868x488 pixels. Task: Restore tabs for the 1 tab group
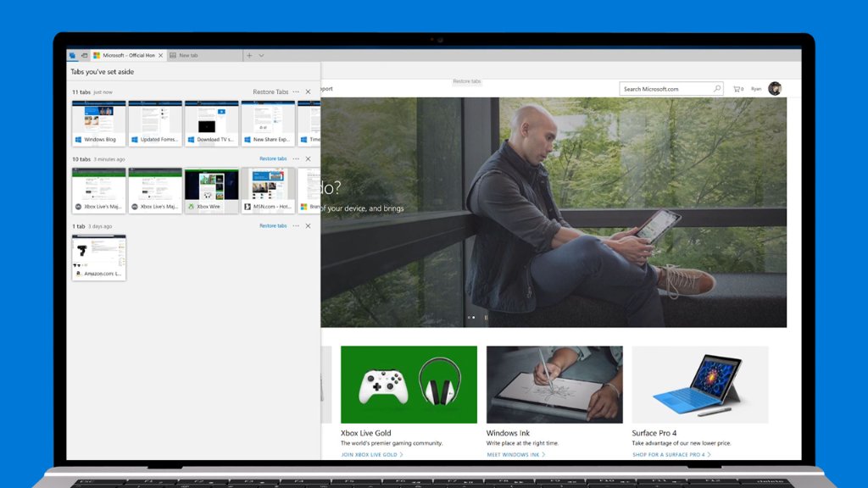[x=273, y=225]
